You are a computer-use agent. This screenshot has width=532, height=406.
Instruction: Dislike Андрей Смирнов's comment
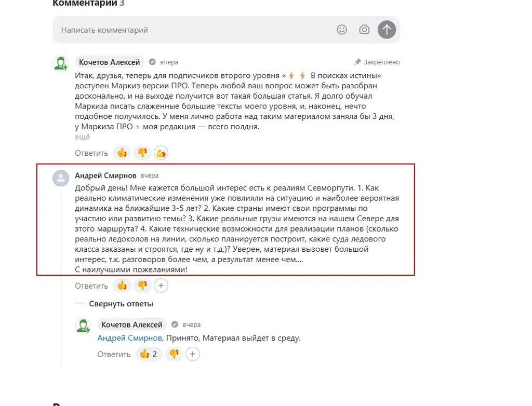142,286
